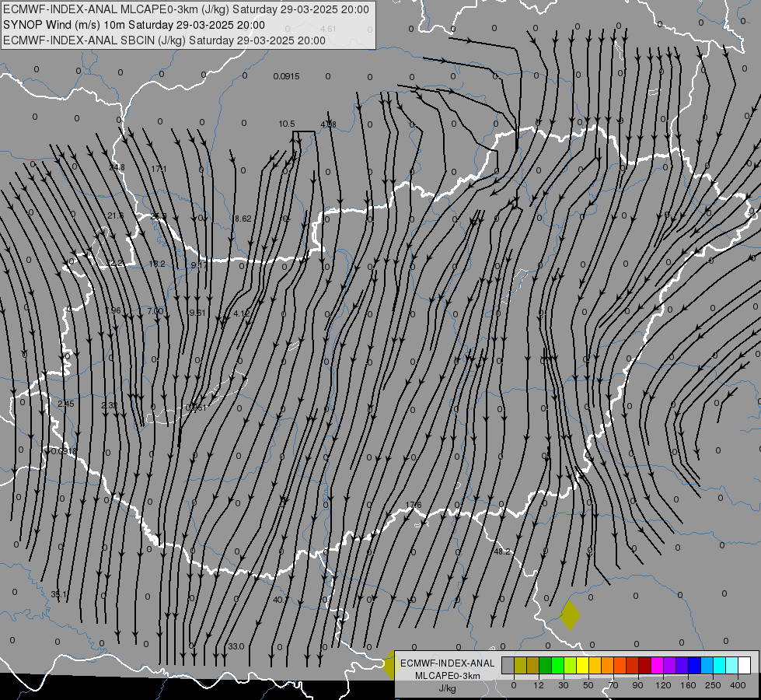This screenshot has width=761, height=700.
Task: Click the map value 35.1
Action: [x=59, y=594]
